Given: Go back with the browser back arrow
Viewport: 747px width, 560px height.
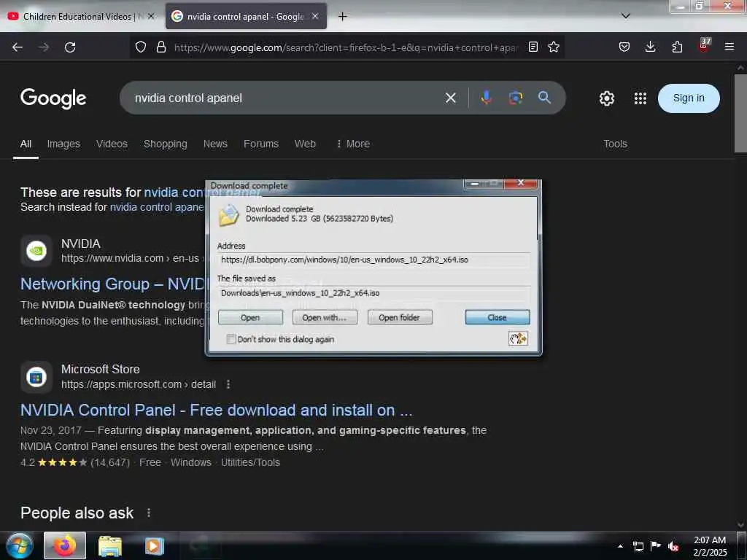Looking at the screenshot, I should click(x=18, y=47).
